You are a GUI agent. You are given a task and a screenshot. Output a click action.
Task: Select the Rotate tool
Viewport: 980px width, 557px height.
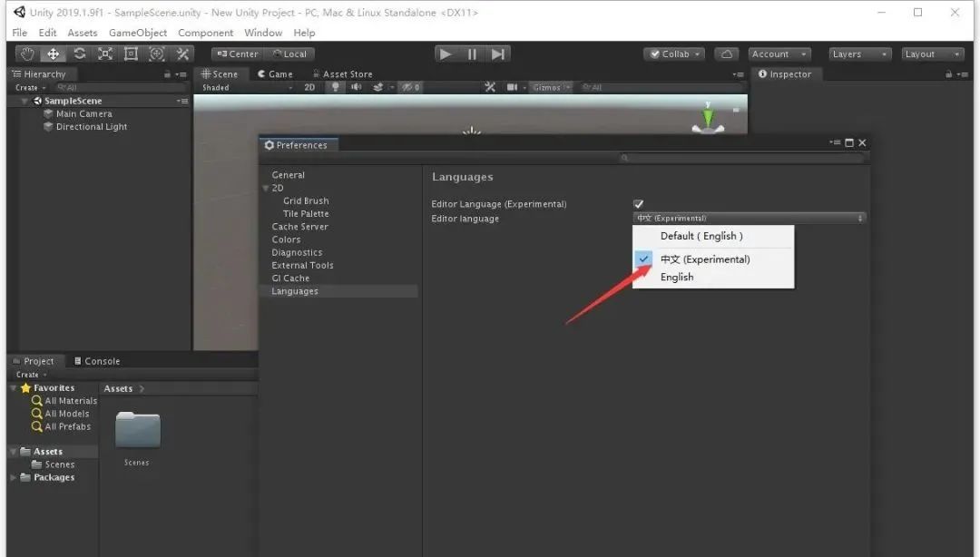tap(80, 54)
